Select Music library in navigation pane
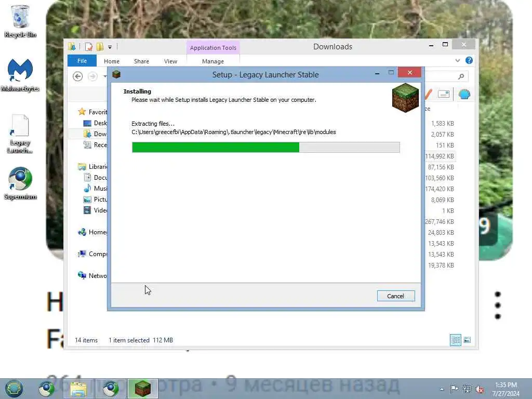532x399 pixels. click(95, 188)
